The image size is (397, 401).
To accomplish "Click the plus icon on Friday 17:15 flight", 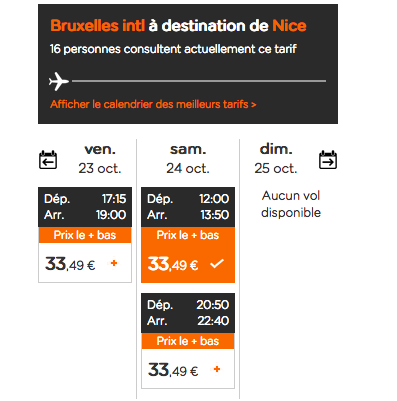I will click(x=114, y=263).
